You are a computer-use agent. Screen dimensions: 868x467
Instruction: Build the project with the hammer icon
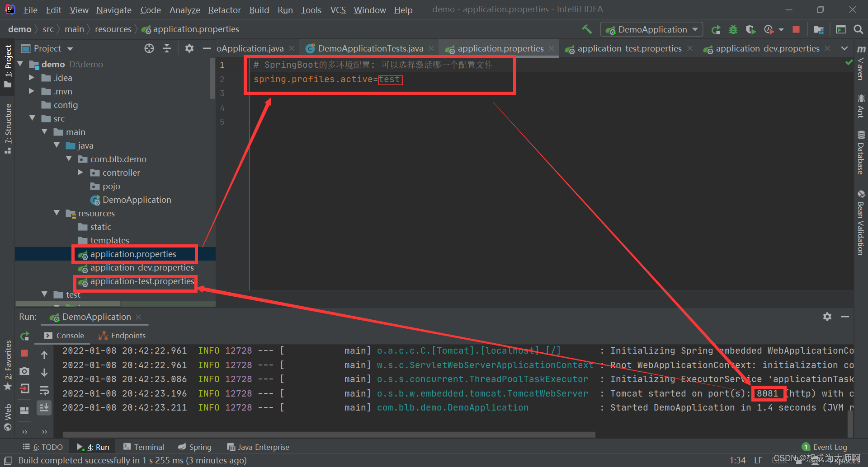(x=587, y=29)
